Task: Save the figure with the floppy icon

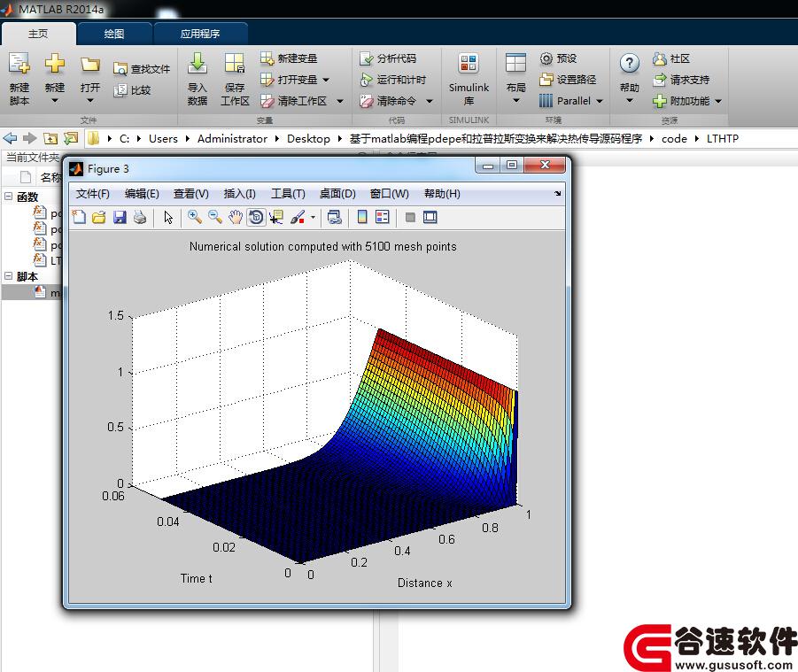Action: 120,217
